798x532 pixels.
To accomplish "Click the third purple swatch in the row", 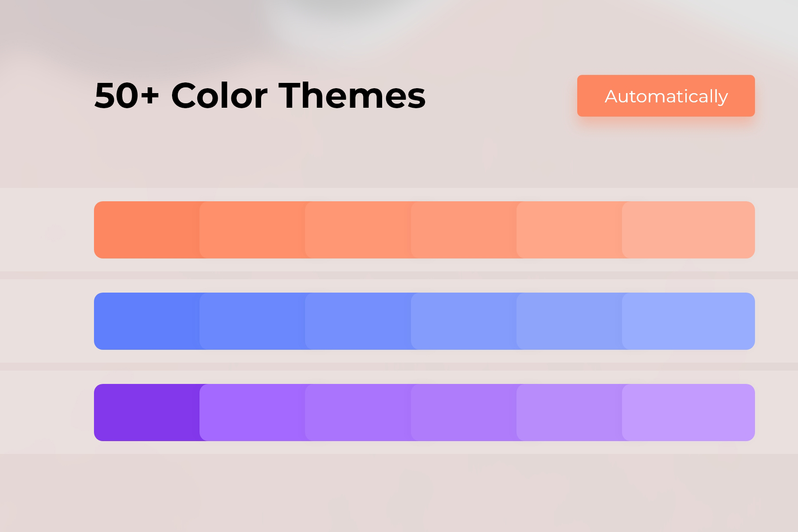I will tap(358, 412).
